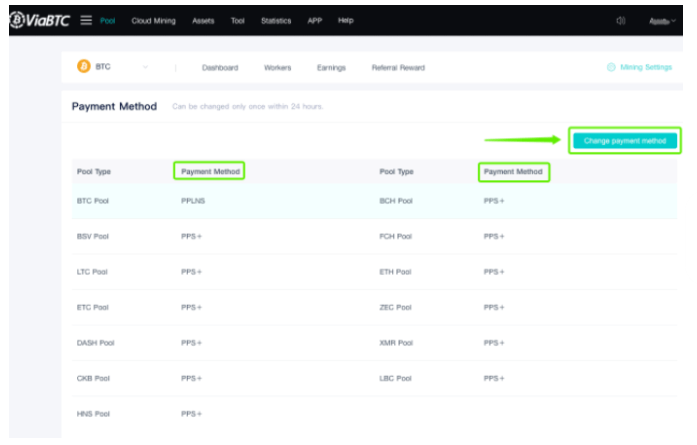Select the ETH Pool entry
The width and height of the screenshot is (697, 445).
395,272
